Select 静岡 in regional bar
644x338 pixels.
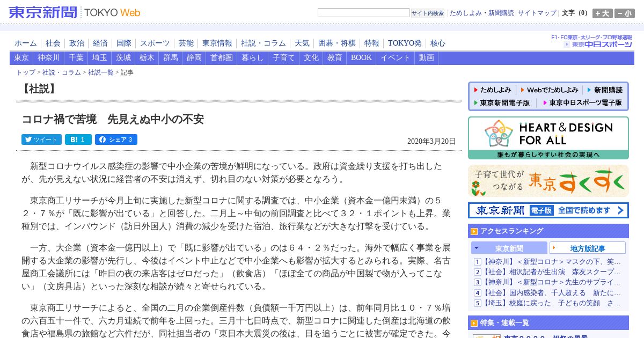194,58
